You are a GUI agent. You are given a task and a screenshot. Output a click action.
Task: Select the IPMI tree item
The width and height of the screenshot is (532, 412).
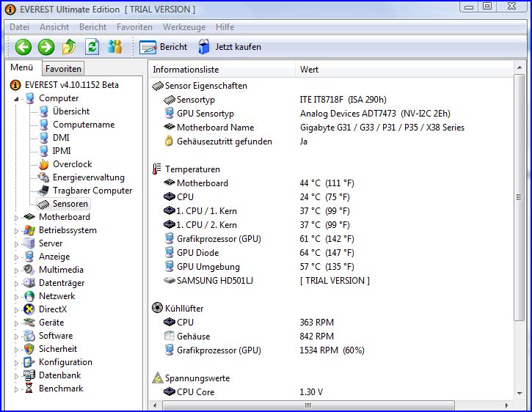point(62,151)
